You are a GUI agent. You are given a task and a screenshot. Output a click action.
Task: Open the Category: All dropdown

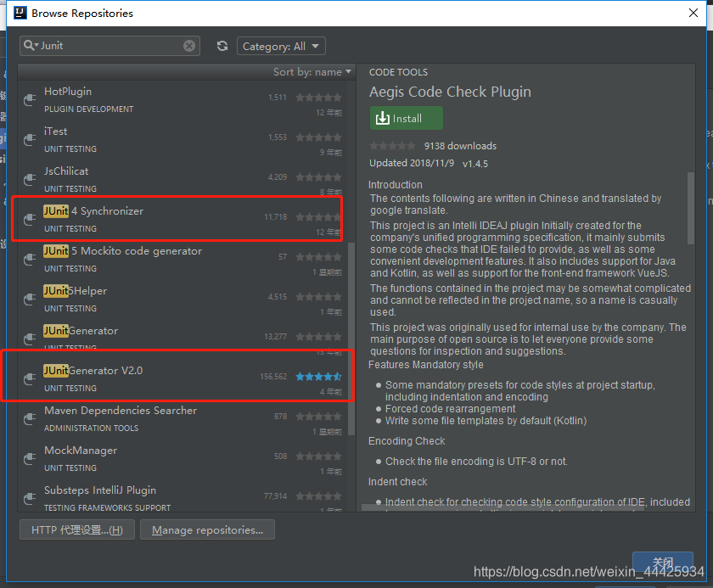(x=281, y=46)
